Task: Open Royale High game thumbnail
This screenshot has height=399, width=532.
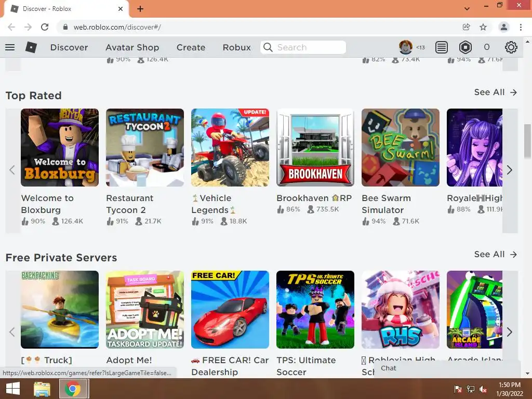Action: pos(475,148)
